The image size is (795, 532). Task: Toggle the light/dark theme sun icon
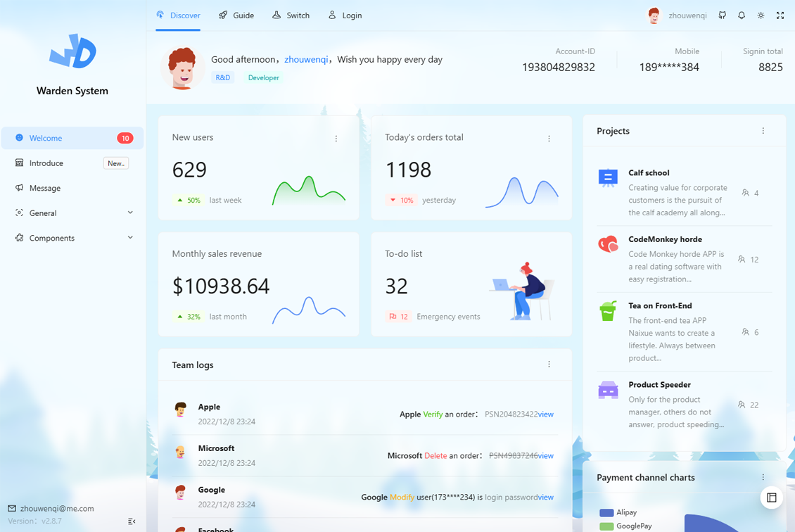point(761,15)
